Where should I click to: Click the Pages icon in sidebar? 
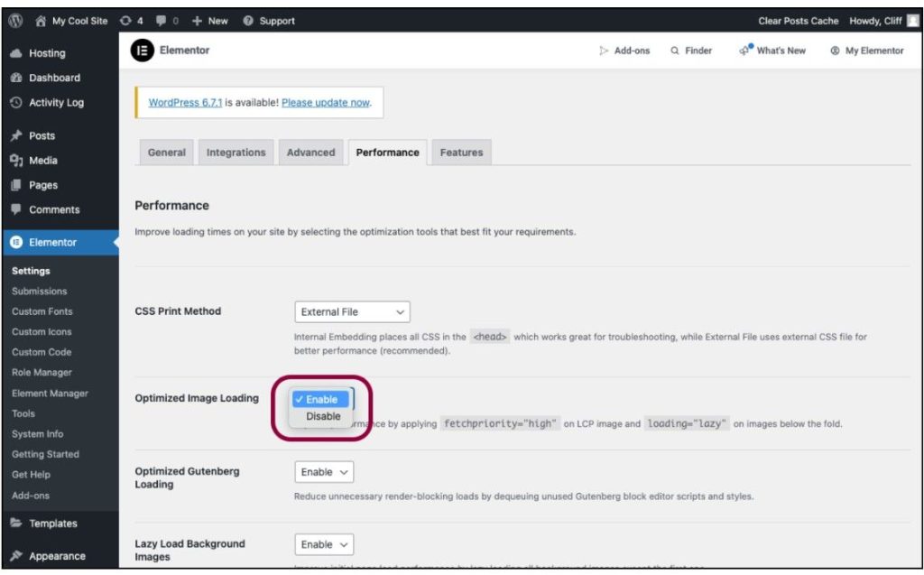coord(16,185)
